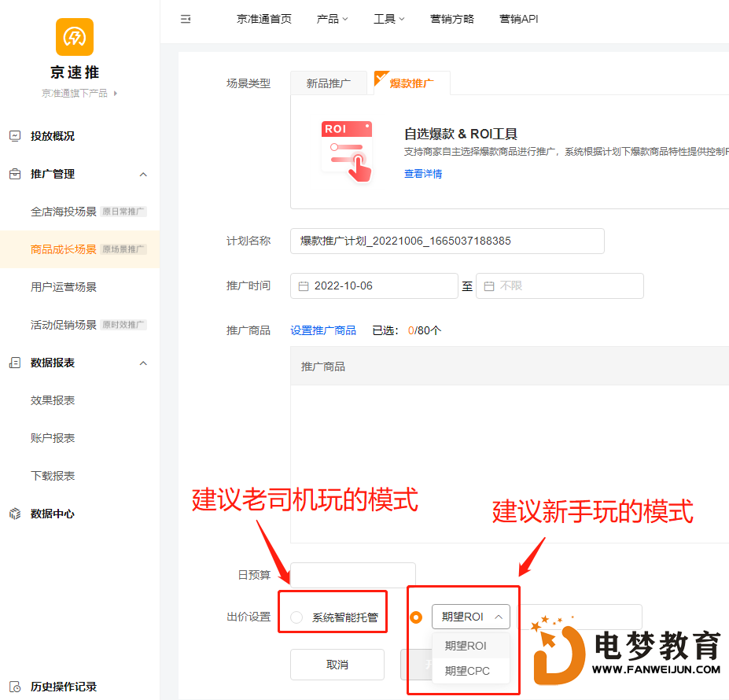
Task: Open 投放概况 page
Action: (x=53, y=136)
